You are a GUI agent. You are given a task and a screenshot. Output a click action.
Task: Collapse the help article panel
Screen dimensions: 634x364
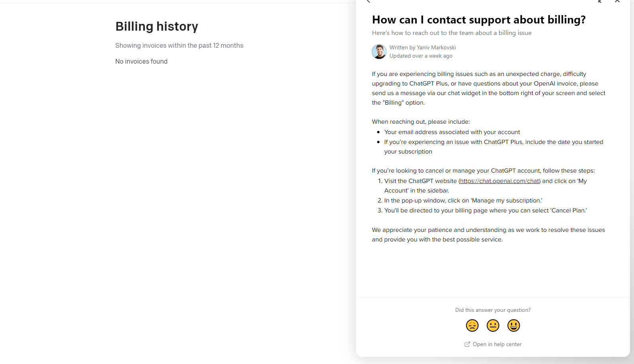click(x=599, y=1)
